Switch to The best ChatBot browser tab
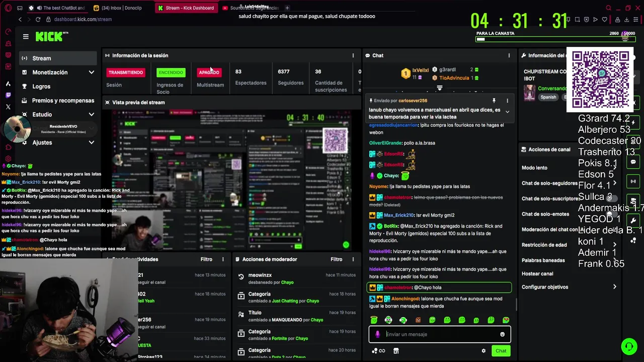 pos(57,8)
